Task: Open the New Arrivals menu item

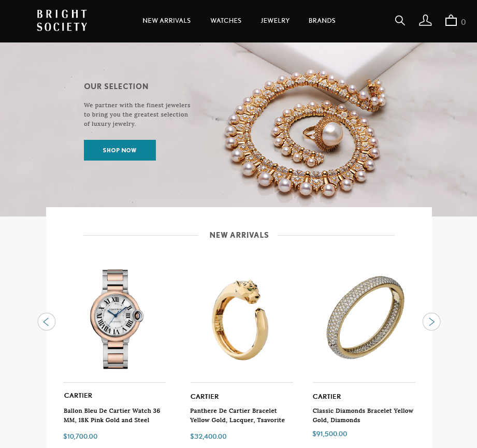Action: [x=167, y=20]
